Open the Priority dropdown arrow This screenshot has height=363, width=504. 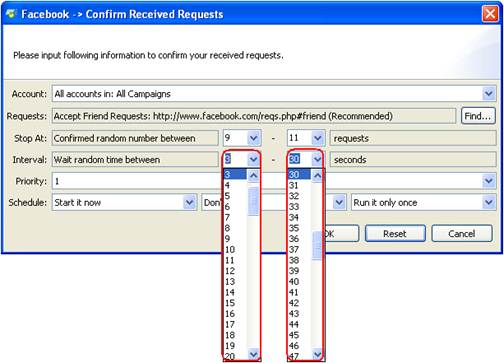tap(489, 181)
